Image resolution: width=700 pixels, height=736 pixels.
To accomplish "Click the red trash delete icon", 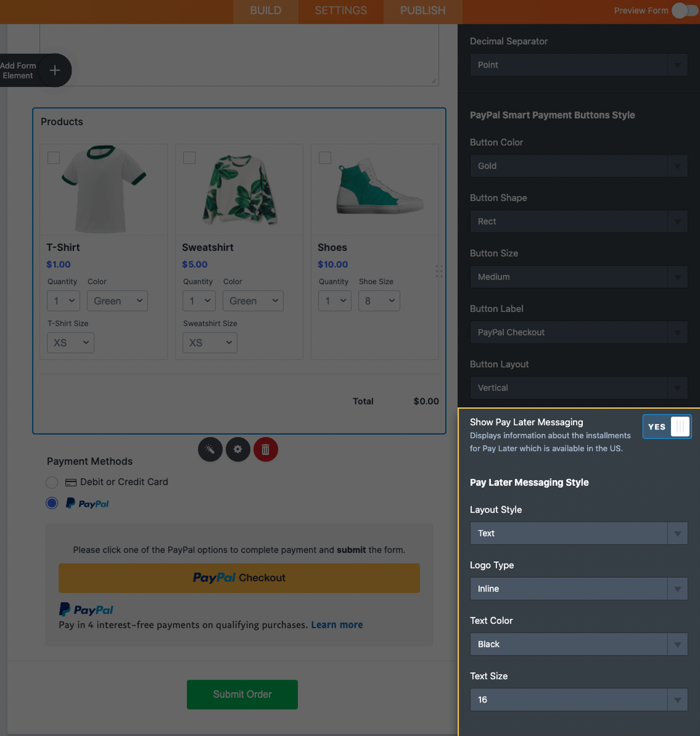I will point(266,449).
